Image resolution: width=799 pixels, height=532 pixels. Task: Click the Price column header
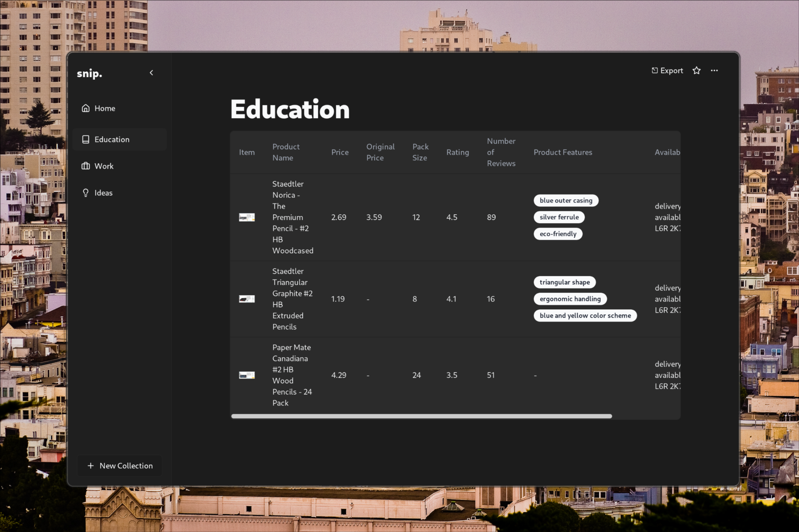[340, 152]
